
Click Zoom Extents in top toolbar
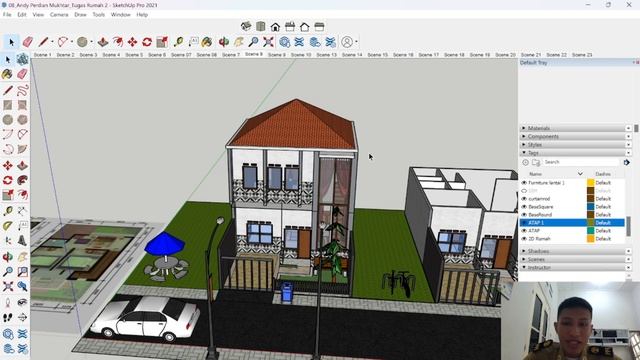click(x=268, y=42)
